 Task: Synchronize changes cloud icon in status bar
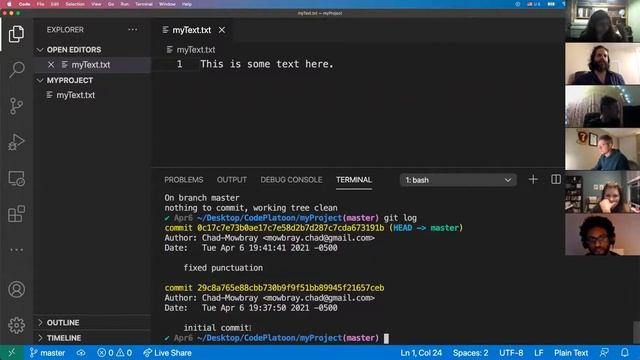[x=81, y=353]
